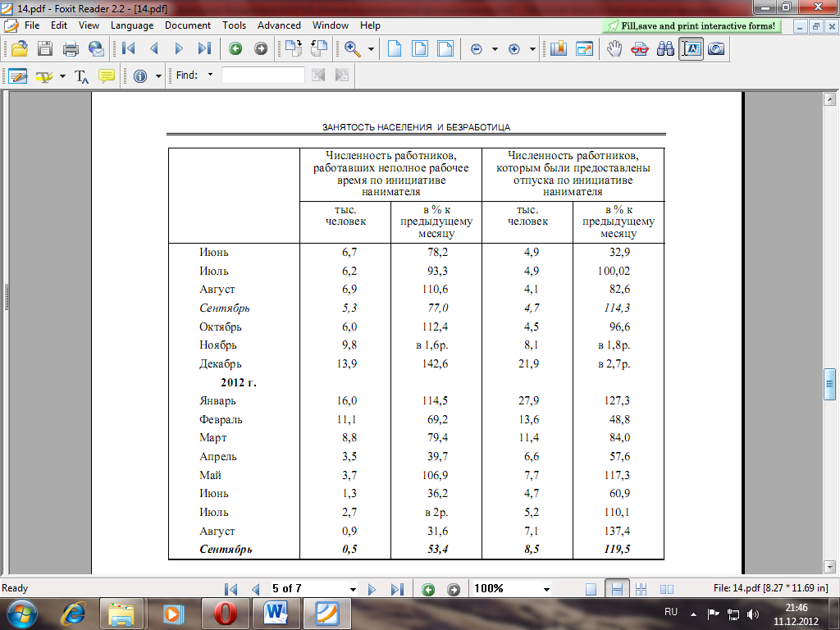Click the blue info icon
This screenshot has height=630, width=840.
(140, 76)
